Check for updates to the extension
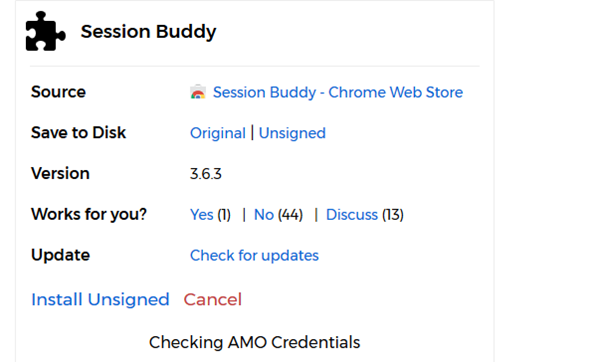Viewport: 600px width, 362px height. pyautogui.click(x=254, y=255)
